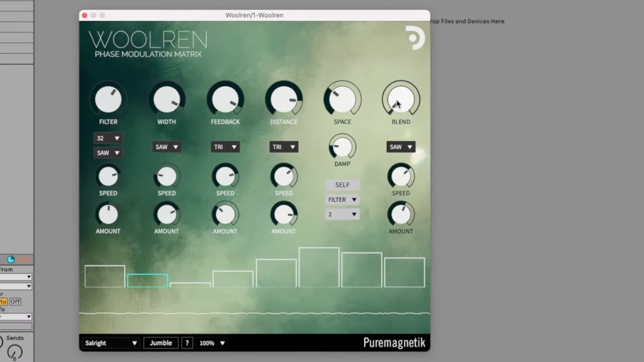Screen dimensions: 644x362
Task: Click the SPEED knob under FEEDBACK
Action: click(x=225, y=176)
